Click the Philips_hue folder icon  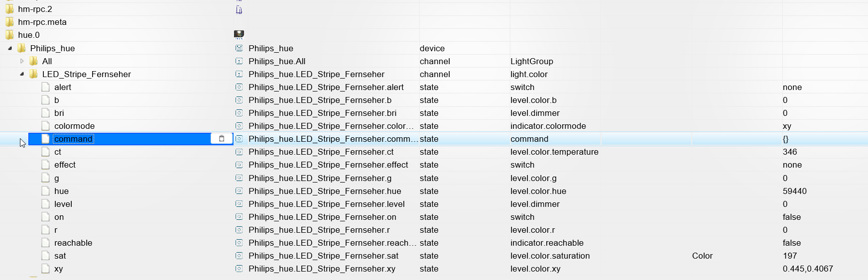pyautogui.click(x=22, y=48)
